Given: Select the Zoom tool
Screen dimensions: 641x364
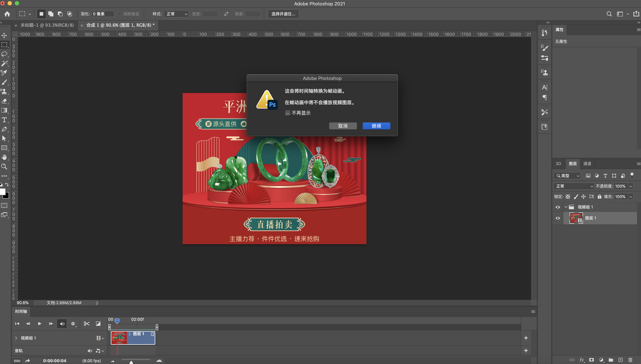Looking at the screenshot, I should click(x=4, y=167).
